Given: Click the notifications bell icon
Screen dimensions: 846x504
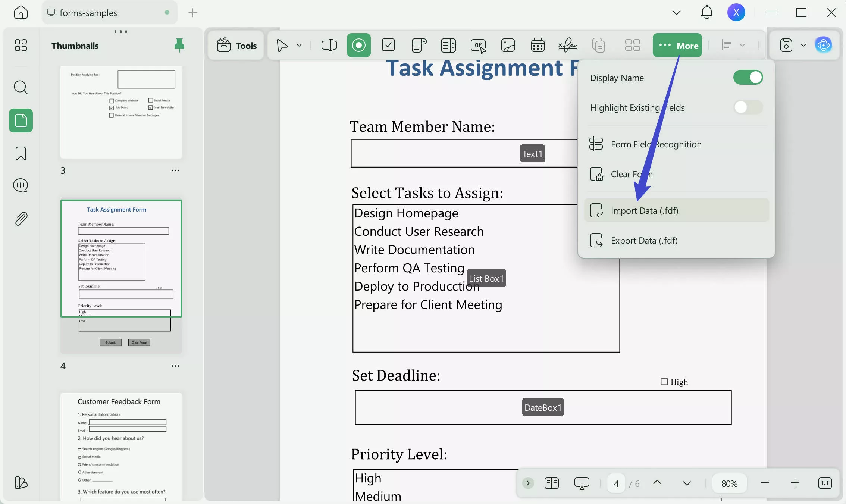Looking at the screenshot, I should (x=706, y=13).
